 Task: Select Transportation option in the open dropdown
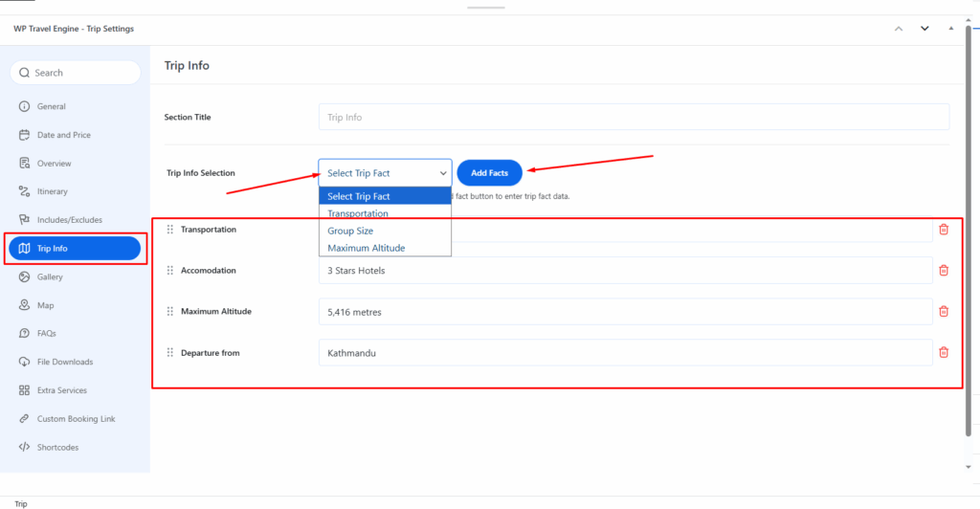click(x=358, y=213)
